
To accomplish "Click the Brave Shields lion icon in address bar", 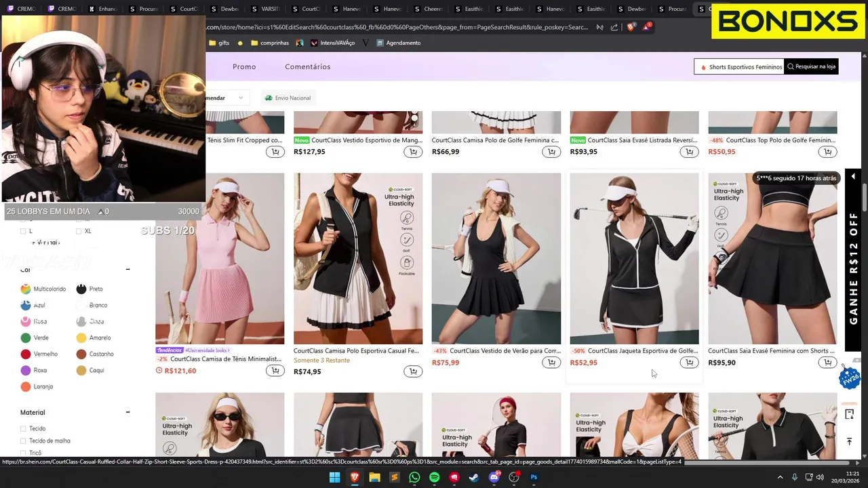I will 631,27.
